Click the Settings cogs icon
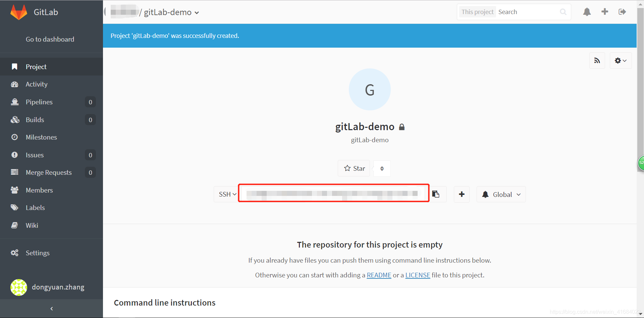Screen dimensions: 644x318 point(14,253)
